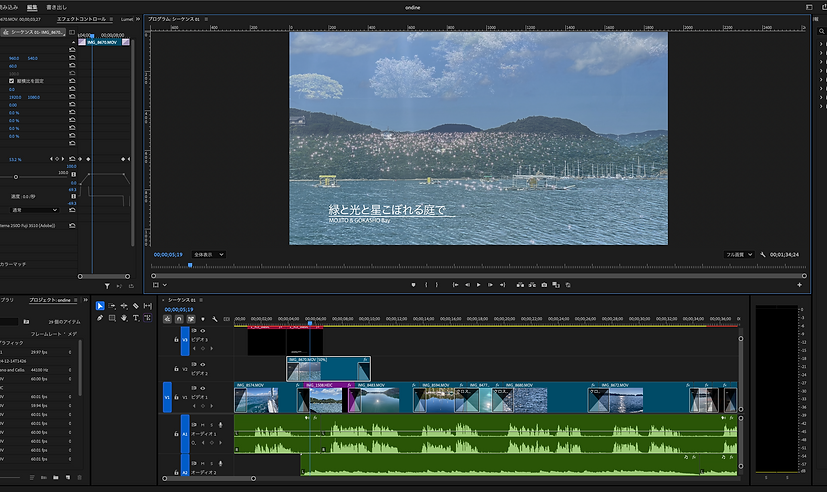
Task: Go to Out point
Action: click(502, 285)
